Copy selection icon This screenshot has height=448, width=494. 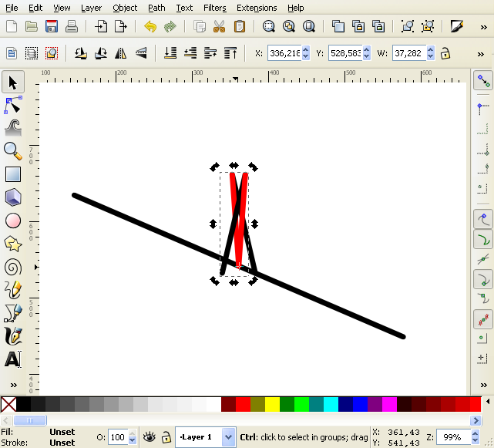200,26
